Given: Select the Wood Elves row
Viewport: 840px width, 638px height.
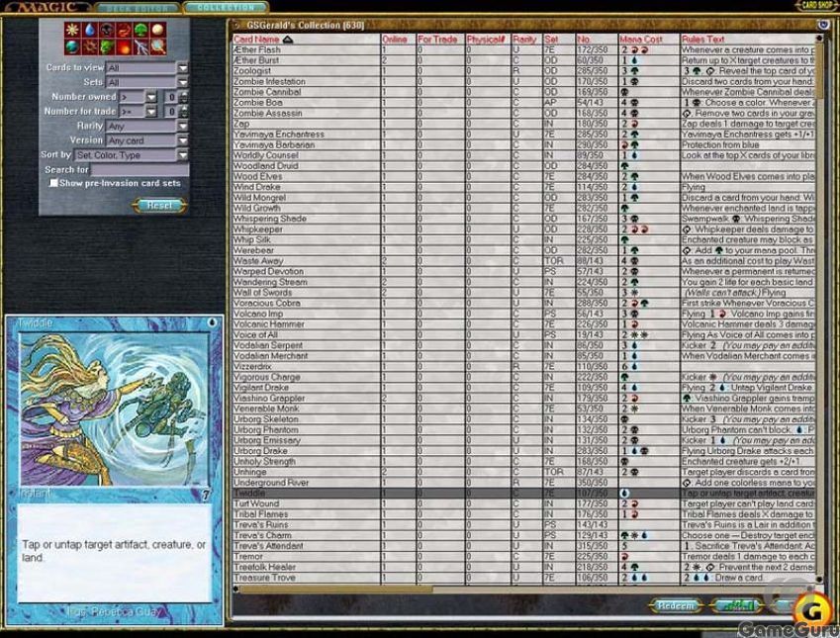Looking at the screenshot, I should [x=524, y=176].
